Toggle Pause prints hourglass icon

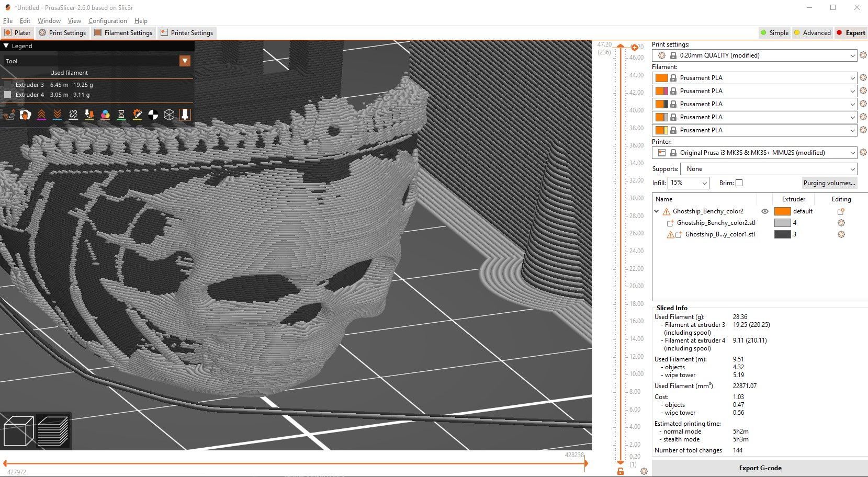point(121,115)
